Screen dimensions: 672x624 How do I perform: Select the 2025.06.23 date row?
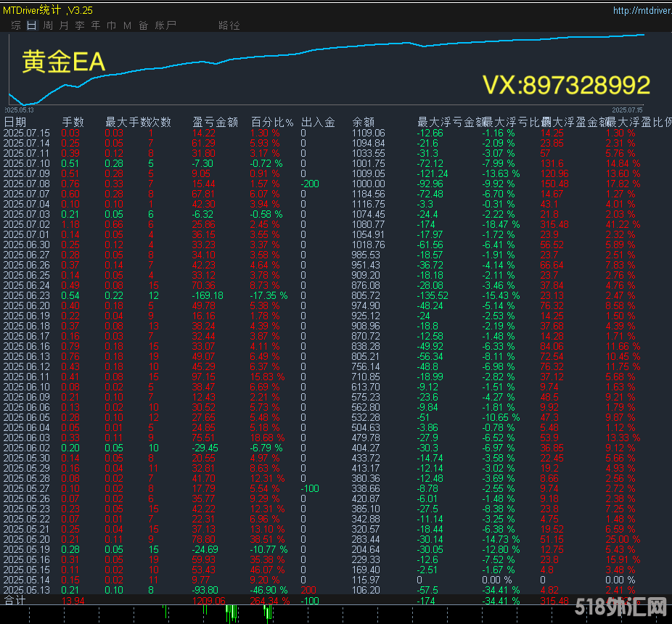27,296
